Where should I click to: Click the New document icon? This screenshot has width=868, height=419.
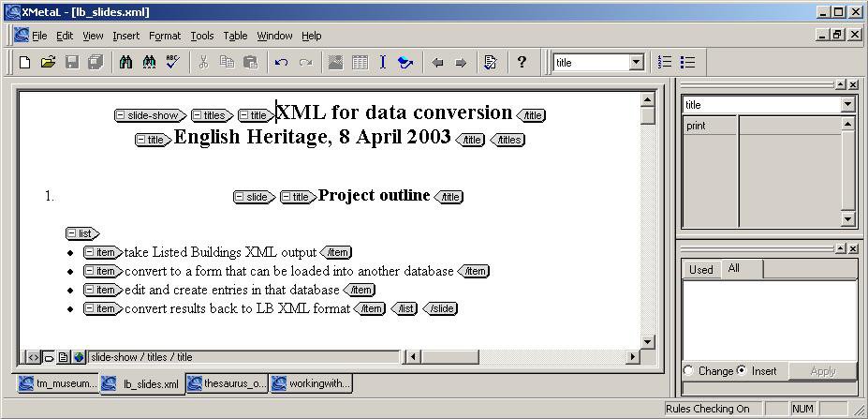click(x=25, y=63)
